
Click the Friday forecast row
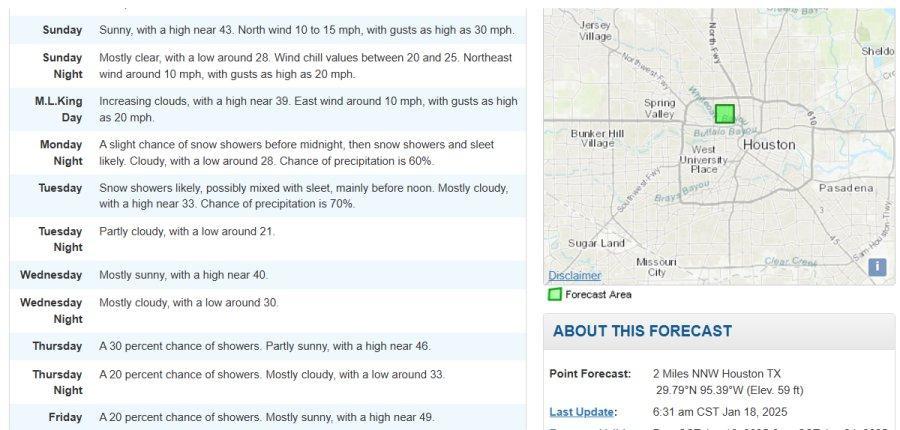click(268, 417)
